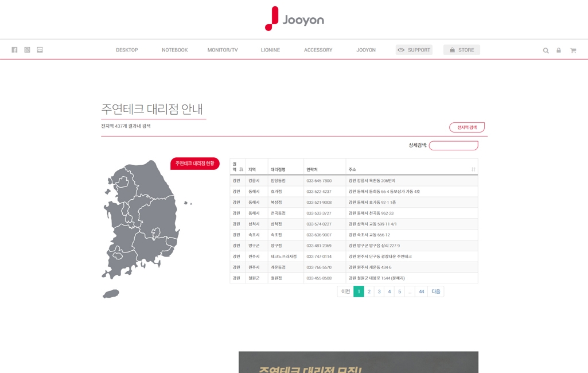
Task: Open the NOTEBOOK menu
Action: (x=175, y=50)
